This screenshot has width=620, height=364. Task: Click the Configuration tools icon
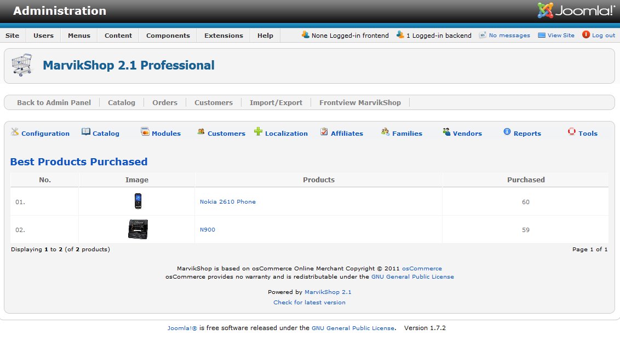(x=15, y=132)
